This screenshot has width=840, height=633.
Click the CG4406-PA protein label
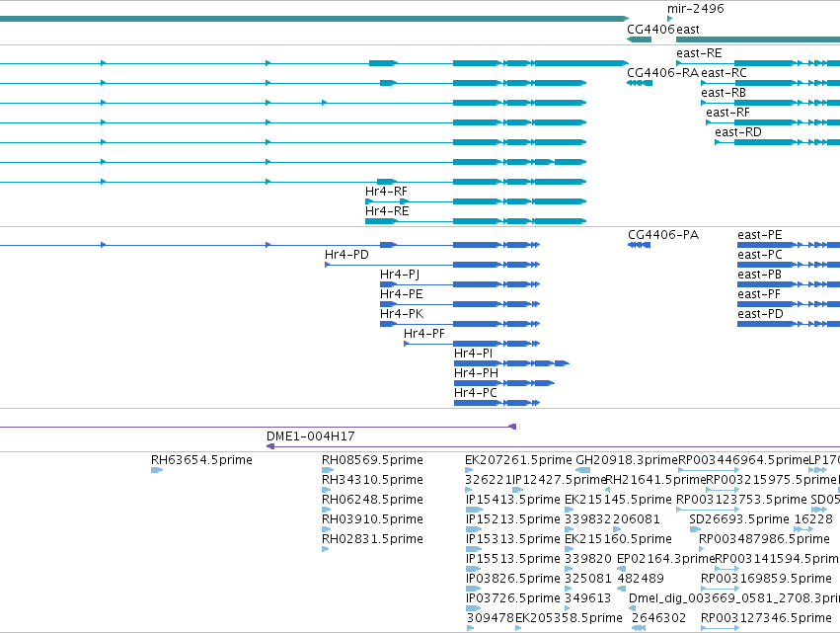(663, 235)
